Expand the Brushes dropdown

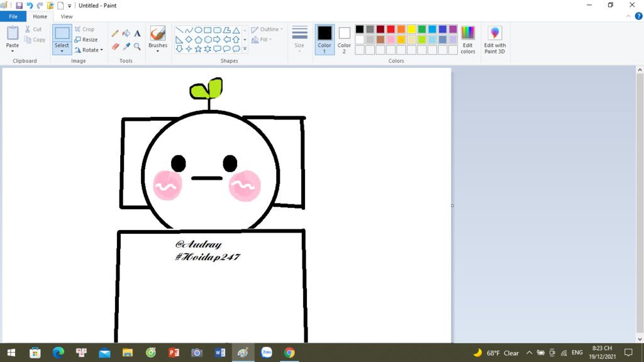158,51
